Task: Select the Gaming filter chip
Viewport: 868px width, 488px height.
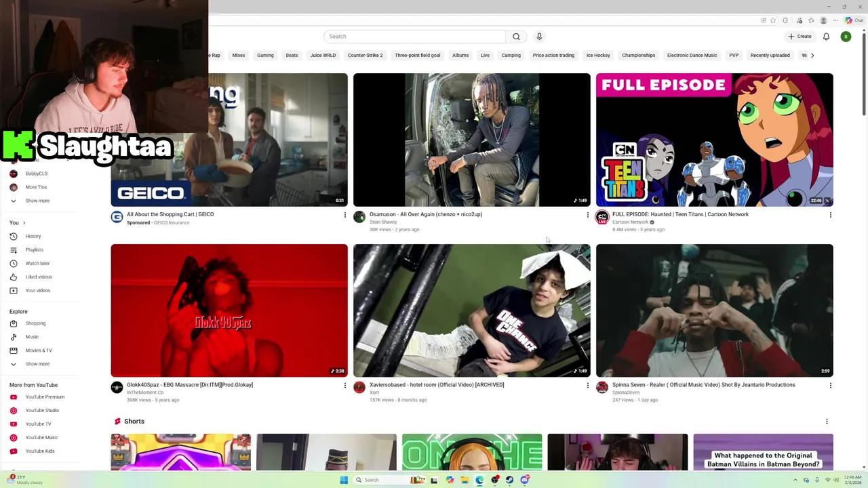Action: (x=265, y=56)
